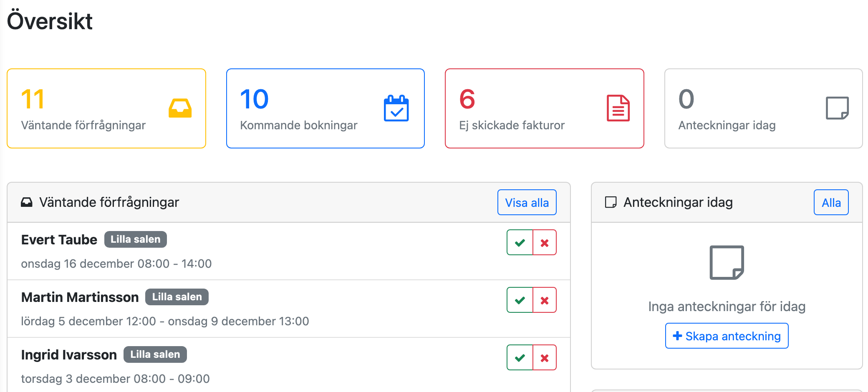This screenshot has width=868, height=392.
Task: Approve Evert Taube's request with green checkmark
Action: (520, 242)
